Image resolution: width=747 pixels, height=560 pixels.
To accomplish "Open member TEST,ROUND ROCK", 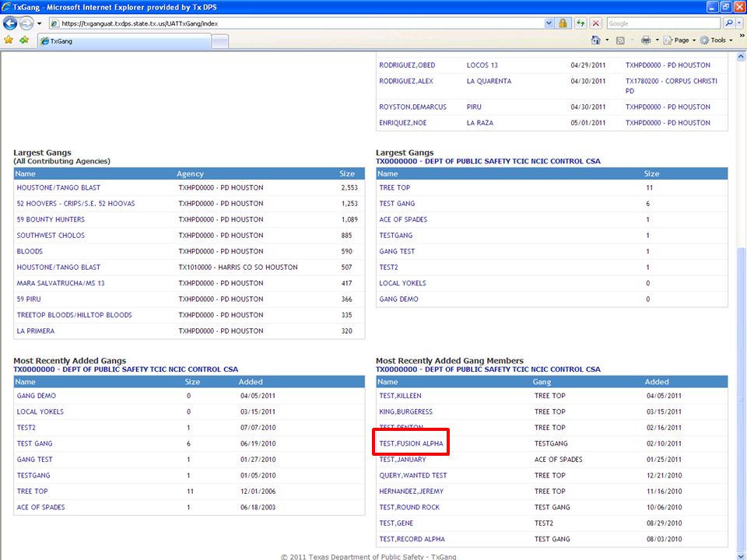I will pyautogui.click(x=409, y=507).
